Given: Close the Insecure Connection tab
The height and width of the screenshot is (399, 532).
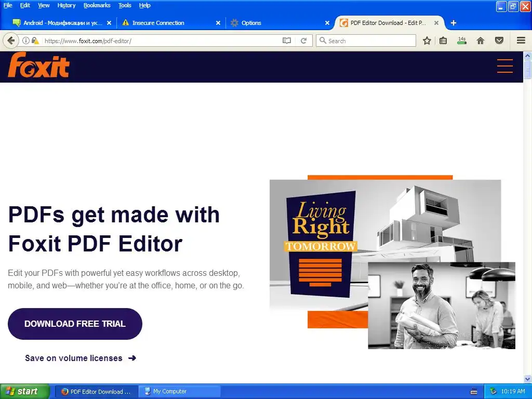Looking at the screenshot, I should [x=218, y=23].
